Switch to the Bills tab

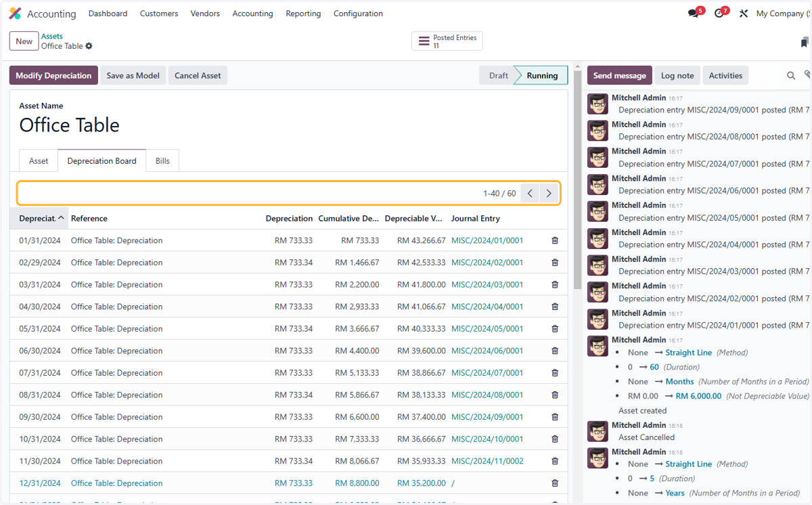(162, 161)
